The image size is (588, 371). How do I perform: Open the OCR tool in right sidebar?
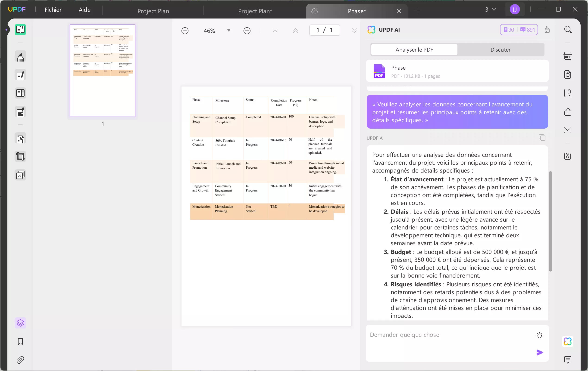tap(567, 56)
